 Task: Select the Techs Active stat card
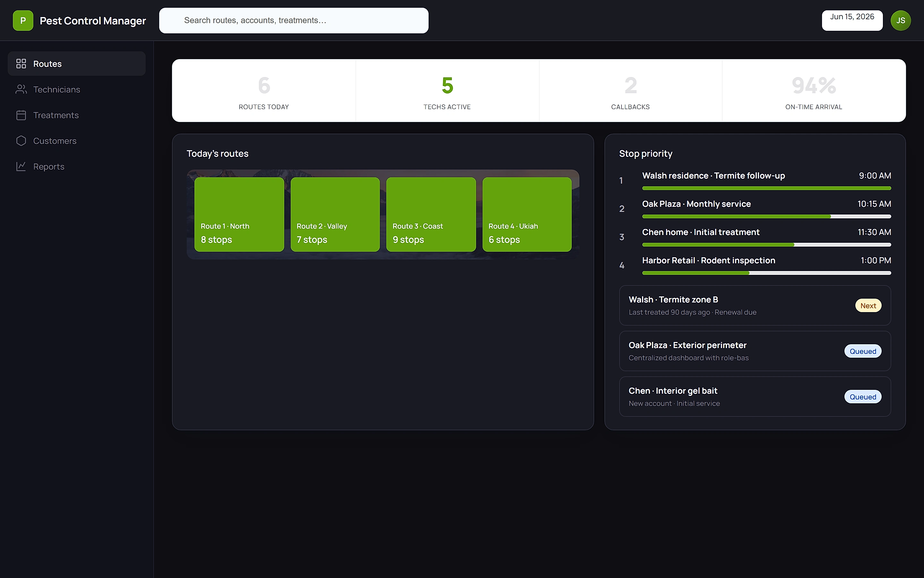point(447,91)
